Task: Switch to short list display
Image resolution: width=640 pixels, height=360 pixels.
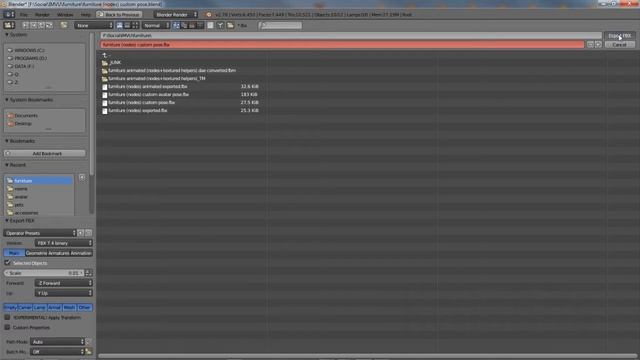Action: (120, 25)
